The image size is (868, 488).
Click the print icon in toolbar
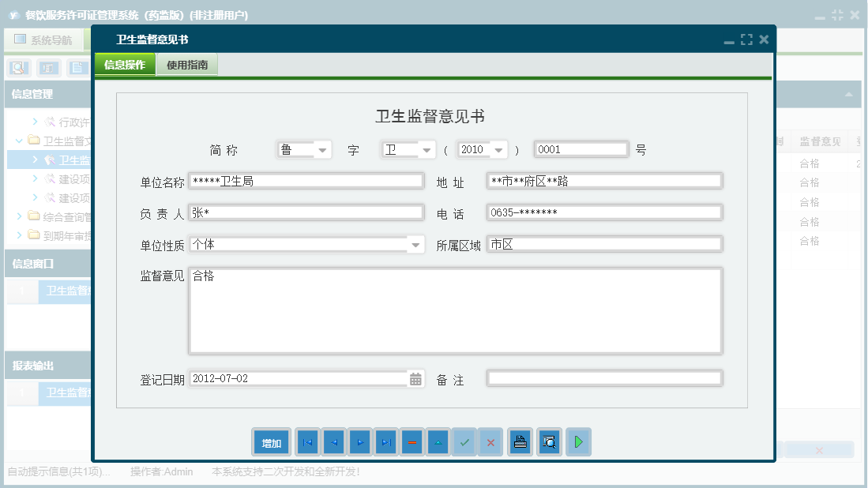coord(520,443)
